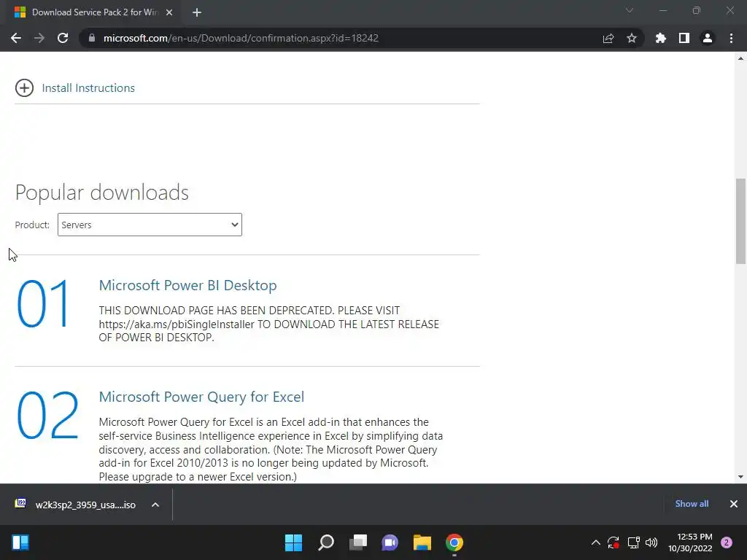747x560 pixels.
Task: Close the Download Service Pack tab
Action: click(169, 12)
